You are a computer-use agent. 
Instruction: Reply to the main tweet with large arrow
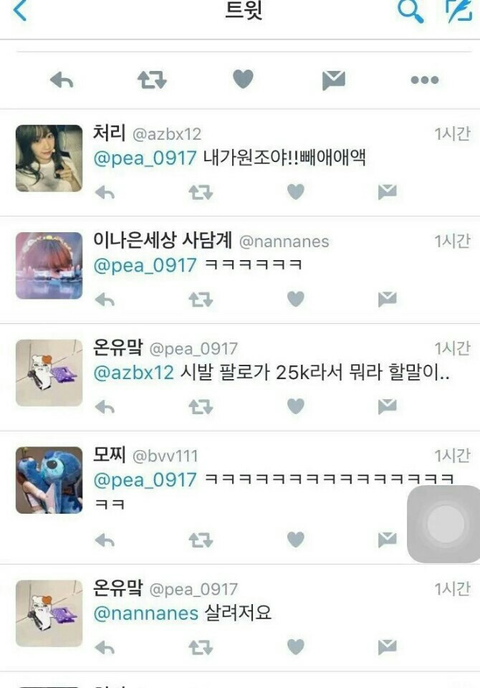click(62, 80)
